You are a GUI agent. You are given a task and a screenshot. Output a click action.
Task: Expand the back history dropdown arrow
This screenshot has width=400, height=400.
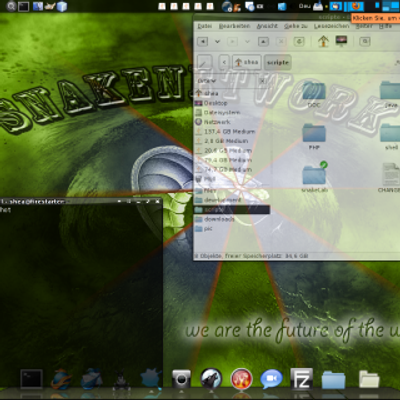[x=217, y=42]
